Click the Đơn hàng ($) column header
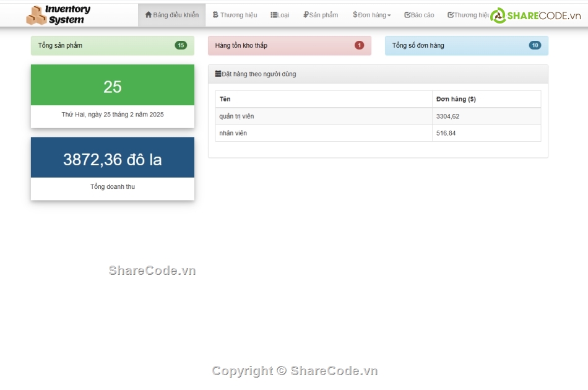The width and height of the screenshot is (588, 390). click(486, 99)
